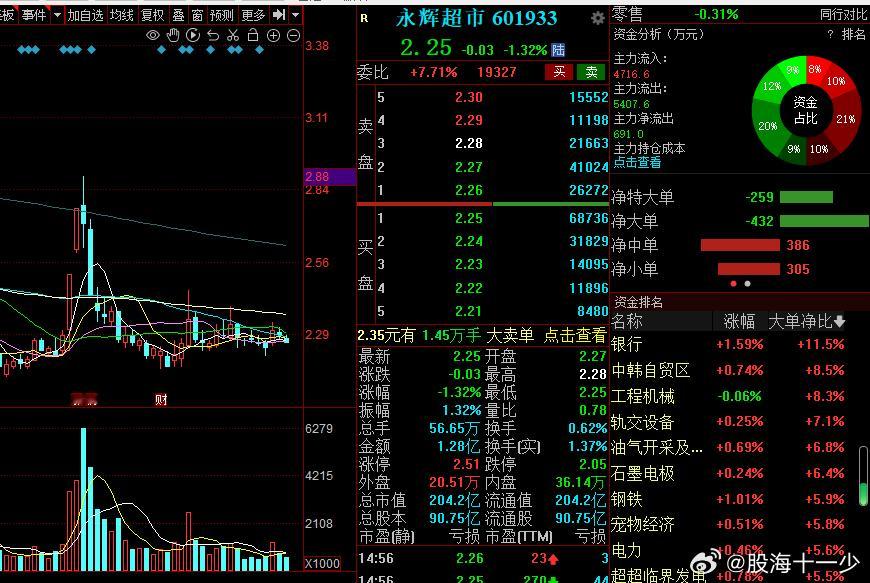Select the 中韩自贸区 row
This screenshot has height=583, width=870.
coord(727,370)
